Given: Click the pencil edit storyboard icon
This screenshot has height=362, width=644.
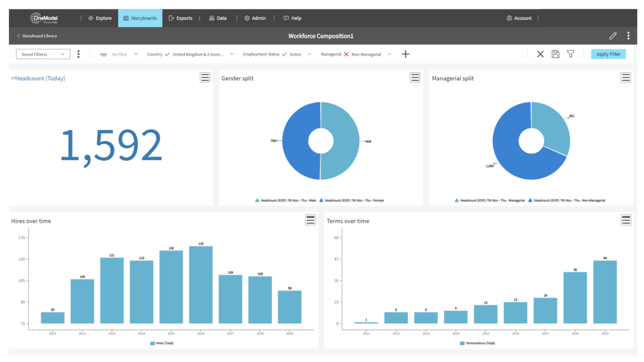Looking at the screenshot, I should point(613,36).
